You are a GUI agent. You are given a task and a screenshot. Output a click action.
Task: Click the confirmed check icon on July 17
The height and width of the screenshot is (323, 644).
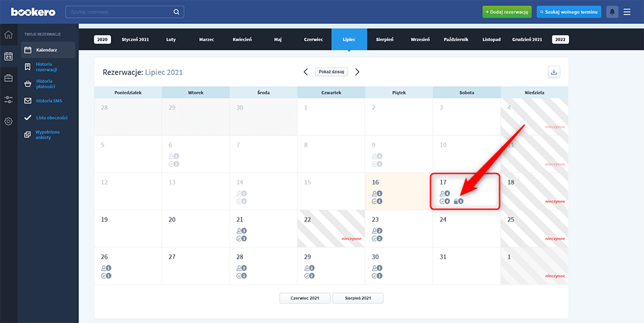tap(442, 201)
